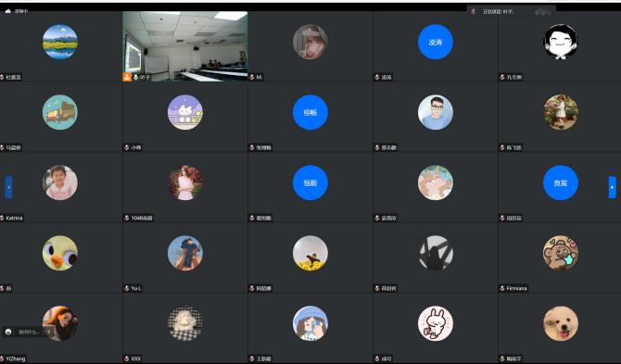Click the emoji icon in the chat bar

point(9,332)
